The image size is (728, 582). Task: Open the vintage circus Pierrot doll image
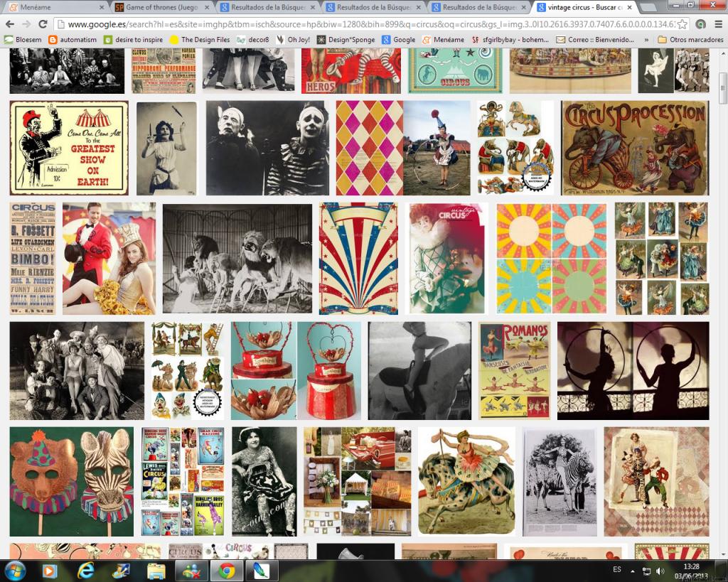pyautogui.click(x=446, y=259)
